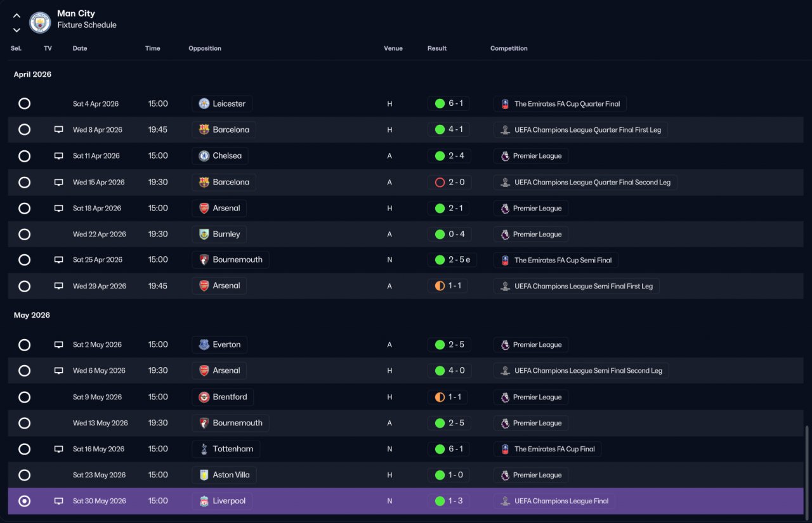Open Premier League link on Chelsea row
Screen dimensions: 812x523
click(531, 155)
